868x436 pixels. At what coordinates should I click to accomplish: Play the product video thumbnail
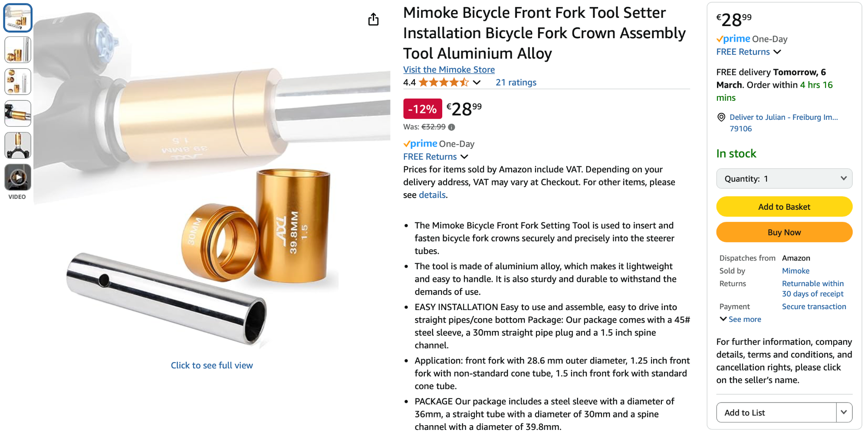(x=18, y=177)
